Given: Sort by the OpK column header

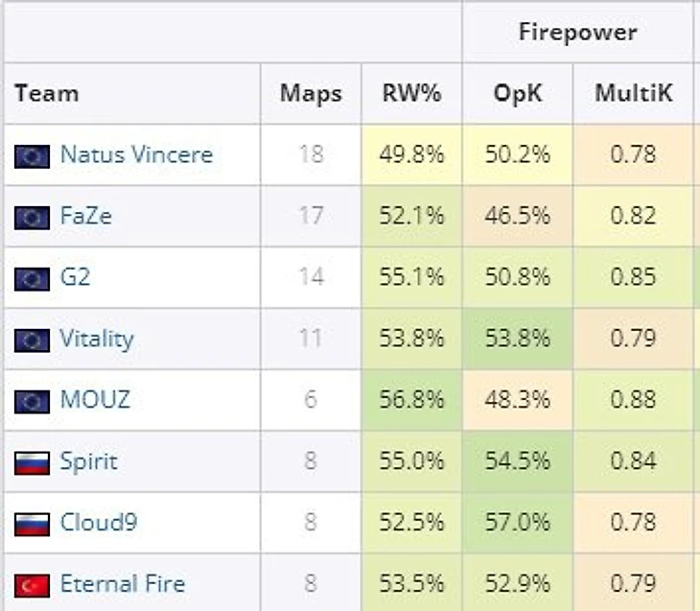Looking at the screenshot, I should tap(518, 93).
